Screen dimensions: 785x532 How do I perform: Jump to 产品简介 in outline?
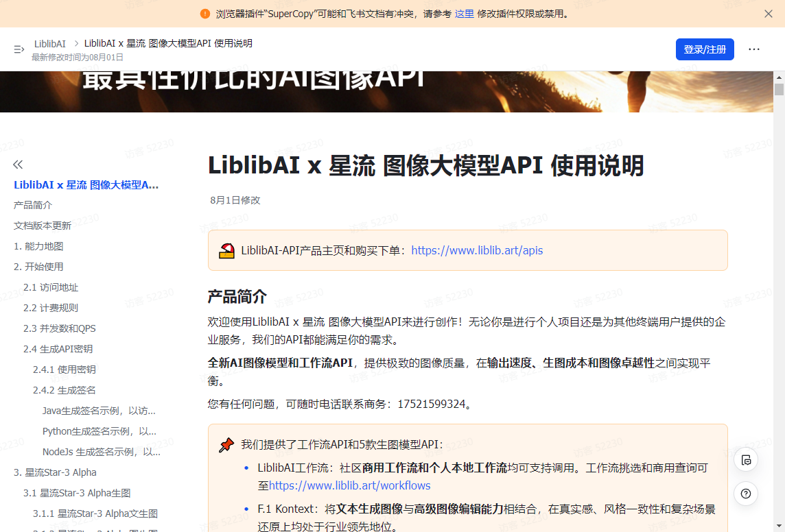pyautogui.click(x=33, y=205)
